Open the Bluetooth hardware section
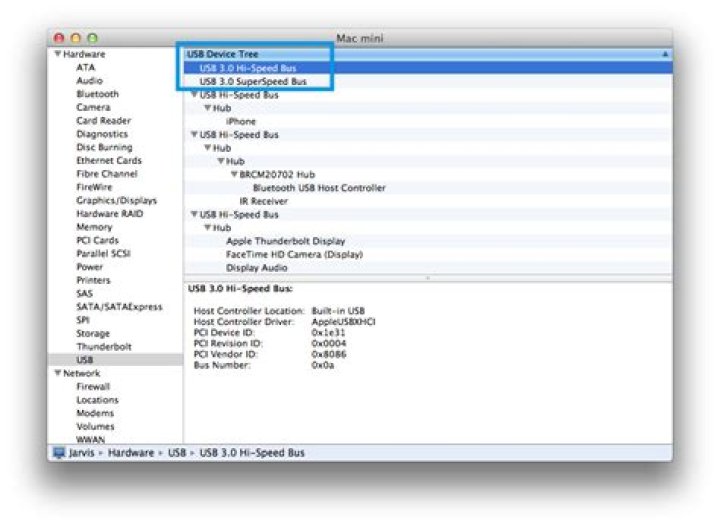720x527 pixels. coord(97,94)
